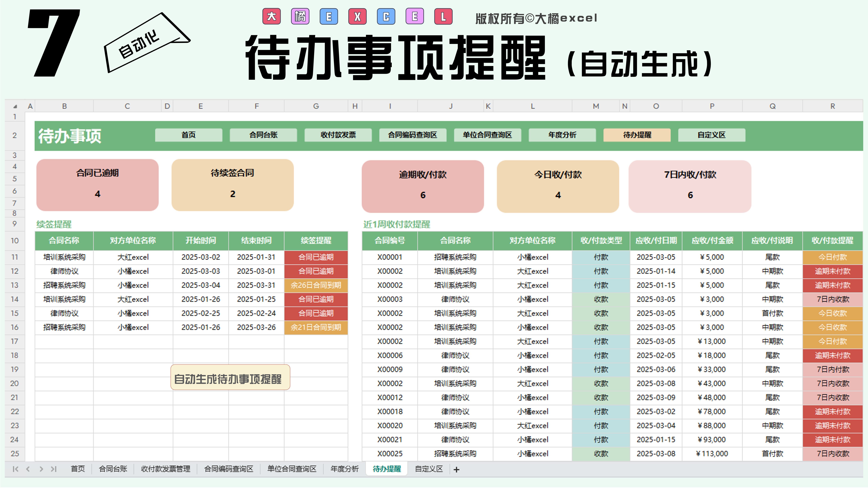
Task: Select the 合同已逾期 summary card
Action: pyautogui.click(x=97, y=185)
